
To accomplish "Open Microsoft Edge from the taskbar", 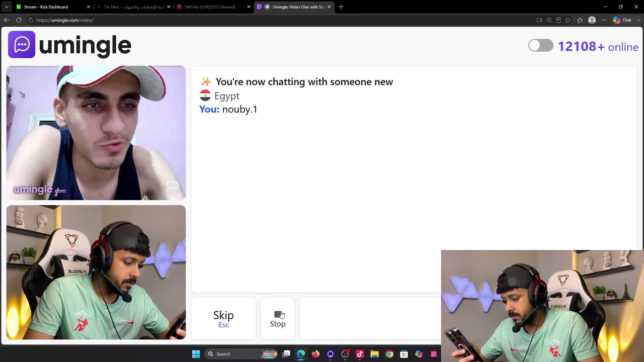I will pos(301,354).
